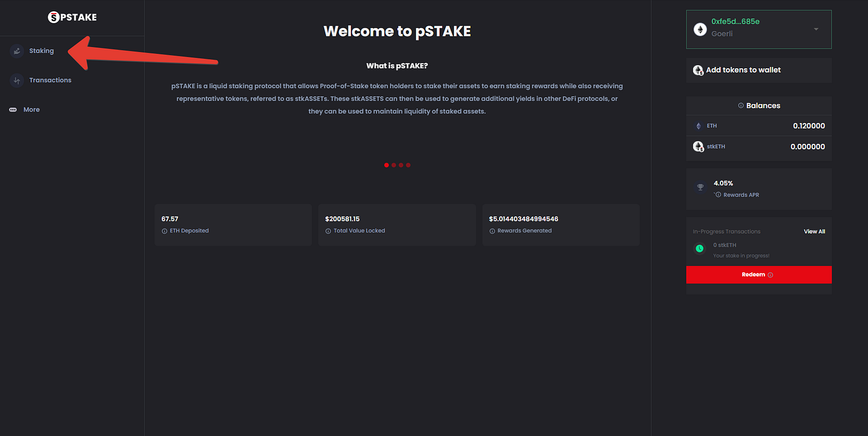The width and height of the screenshot is (868, 436).
Task: Select the second carousel dot
Action: [394, 165]
